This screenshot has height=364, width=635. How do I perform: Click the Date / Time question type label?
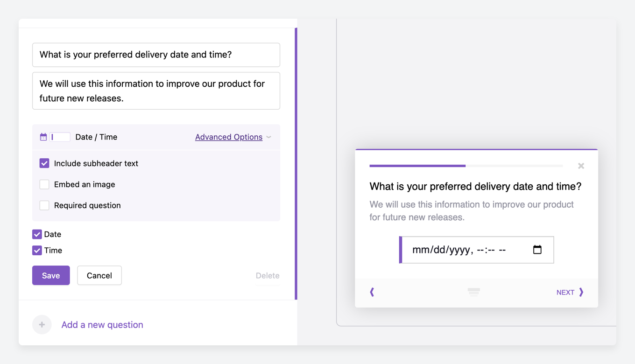tap(96, 137)
